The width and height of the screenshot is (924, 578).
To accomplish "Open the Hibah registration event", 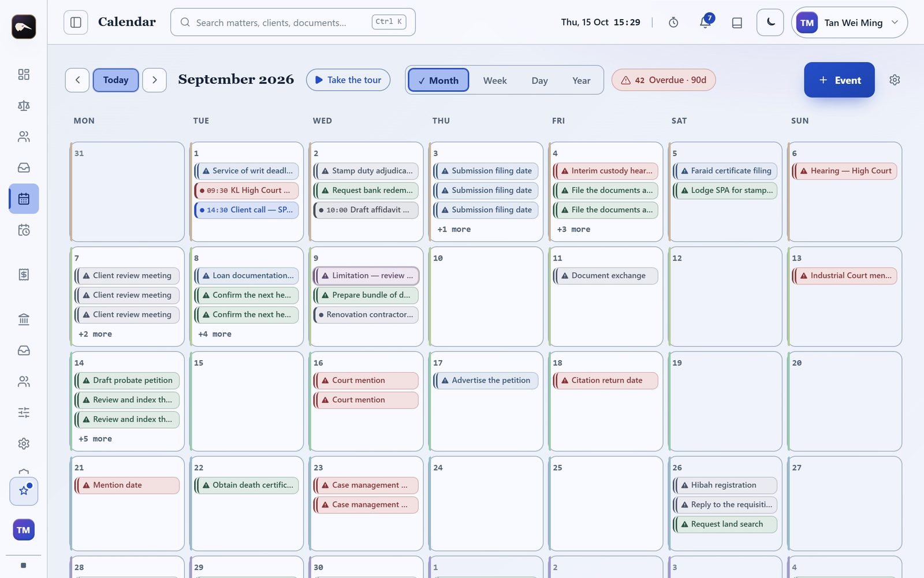I will pyautogui.click(x=725, y=485).
